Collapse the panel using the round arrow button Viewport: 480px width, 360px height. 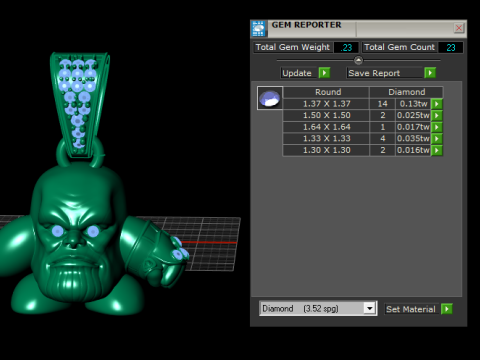(x=358, y=61)
